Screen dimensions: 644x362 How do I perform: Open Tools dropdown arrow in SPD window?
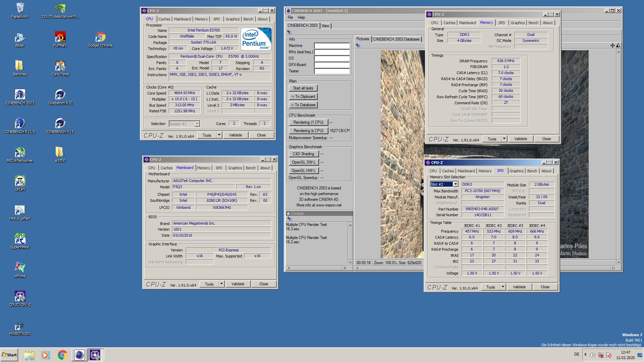503,287
